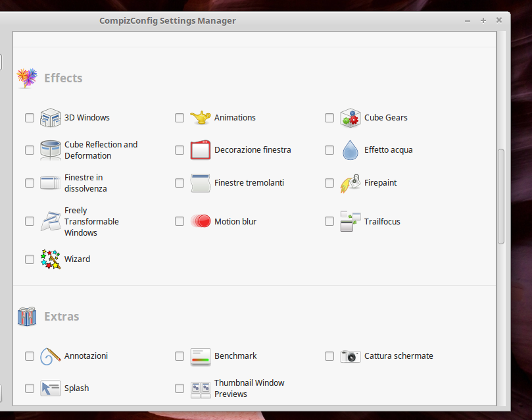Open the Wizard stars icon
Screen dimensions: 532x420
point(51,259)
